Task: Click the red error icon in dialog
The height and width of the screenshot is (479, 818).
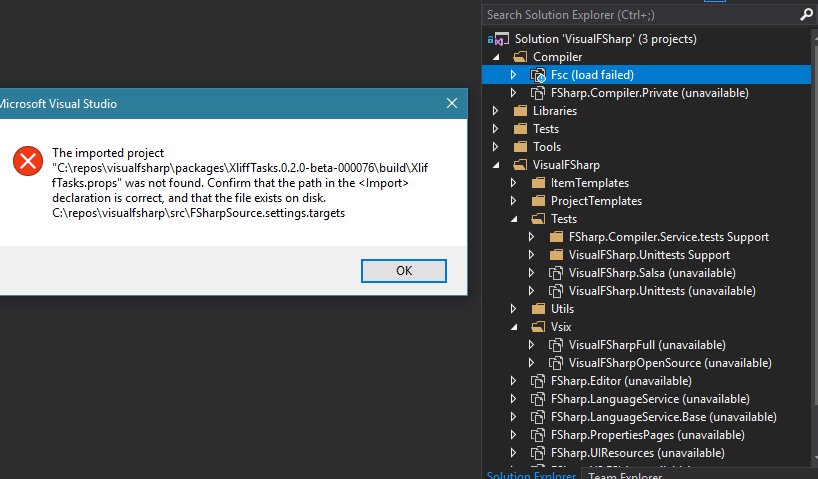Action: (28, 161)
